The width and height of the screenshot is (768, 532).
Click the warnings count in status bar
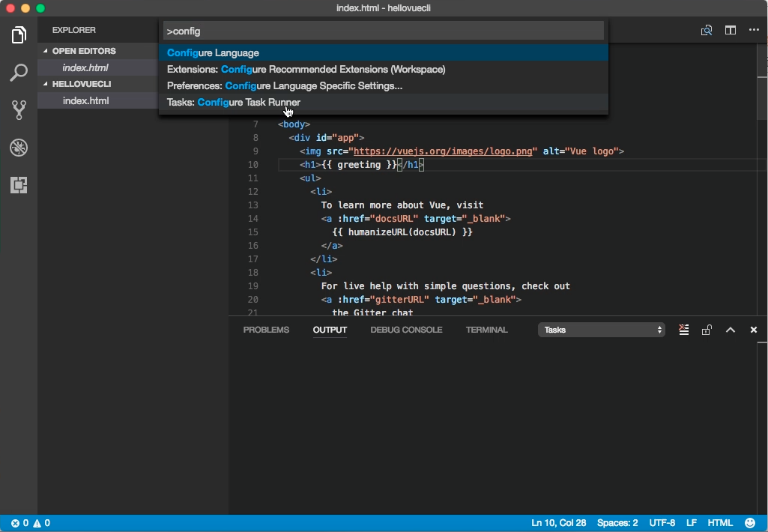42,523
